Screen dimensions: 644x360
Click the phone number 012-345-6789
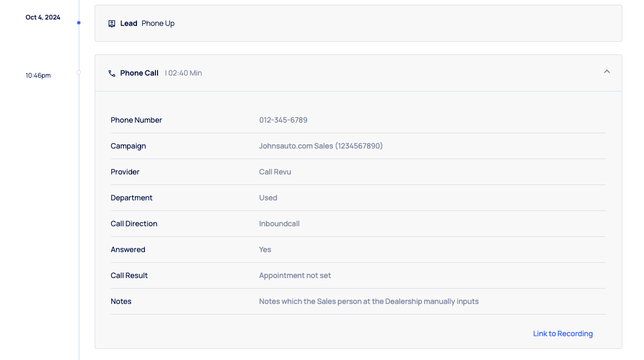pos(283,120)
